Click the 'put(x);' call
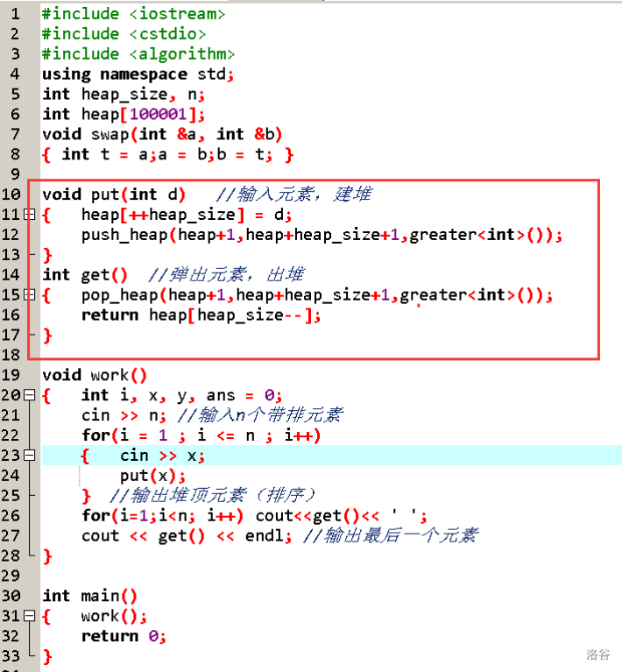The height and width of the screenshot is (672, 622). pyautogui.click(x=152, y=476)
